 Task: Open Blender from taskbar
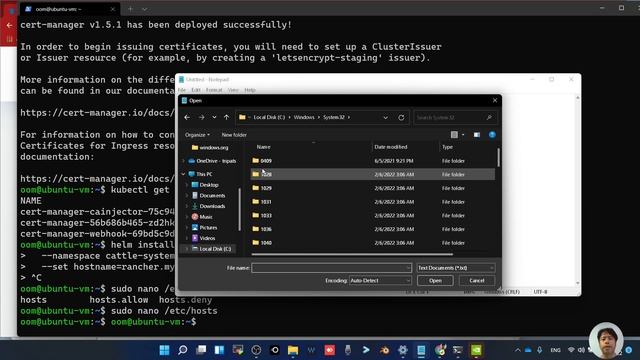(384, 350)
